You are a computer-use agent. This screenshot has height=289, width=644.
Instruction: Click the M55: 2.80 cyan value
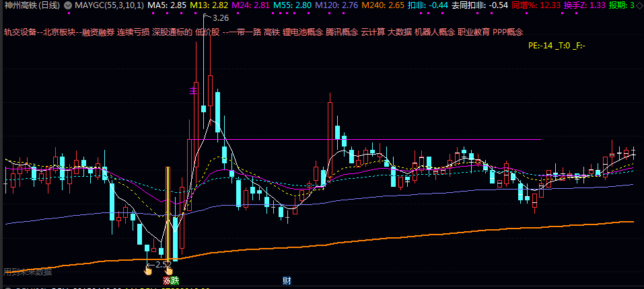click(291, 6)
